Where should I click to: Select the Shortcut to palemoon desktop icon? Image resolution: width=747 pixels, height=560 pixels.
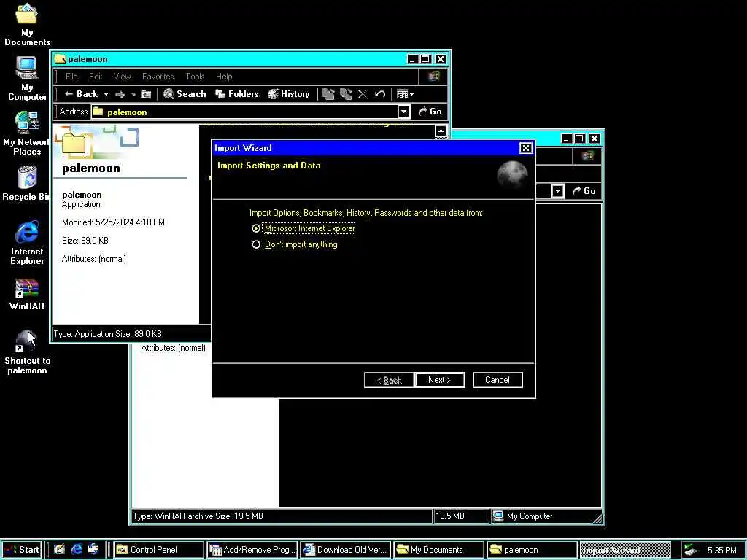click(27, 352)
